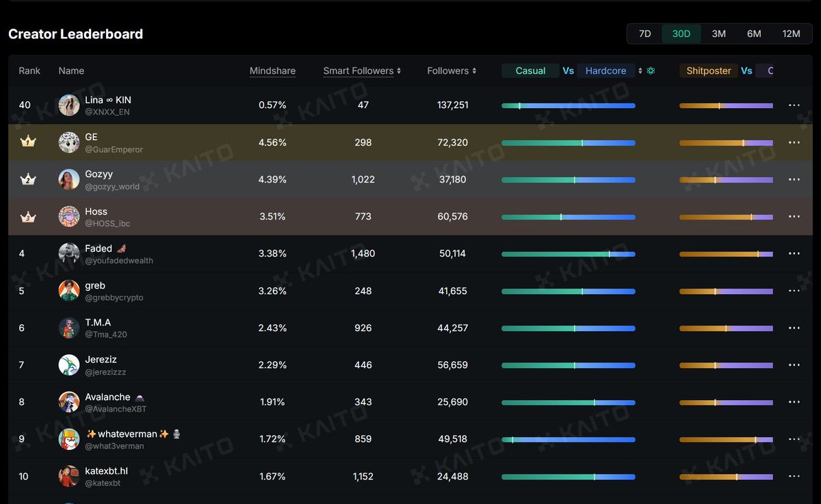Click the Casual vs Hardcore sort arrows
This screenshot has height=504, width=821.
click(640, 70)
